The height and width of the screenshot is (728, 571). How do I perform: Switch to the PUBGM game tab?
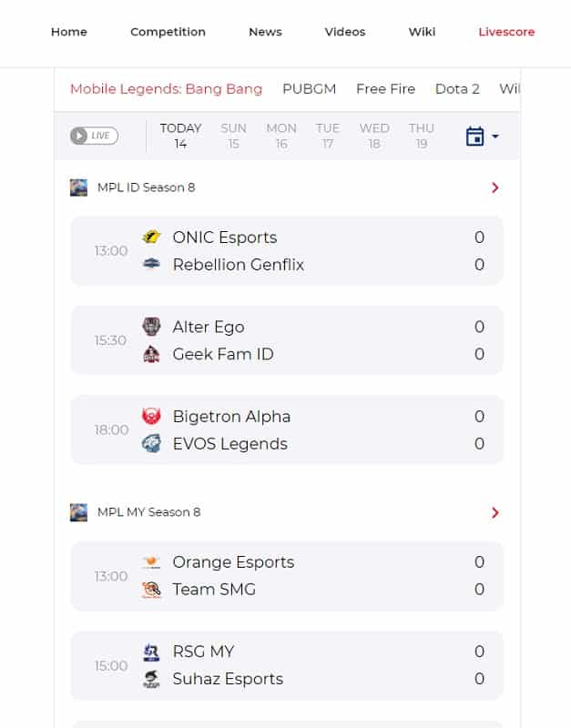coord(309,88)
